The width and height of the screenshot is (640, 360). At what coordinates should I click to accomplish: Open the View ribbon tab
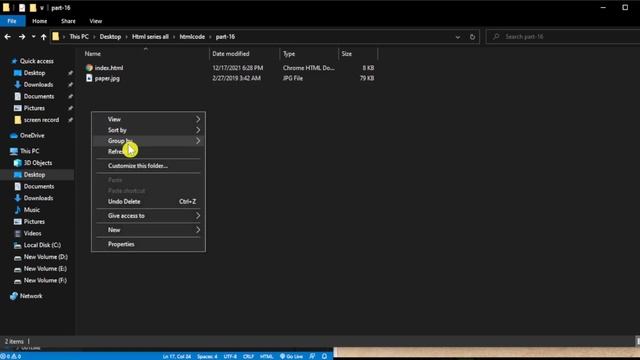(96, 21)
